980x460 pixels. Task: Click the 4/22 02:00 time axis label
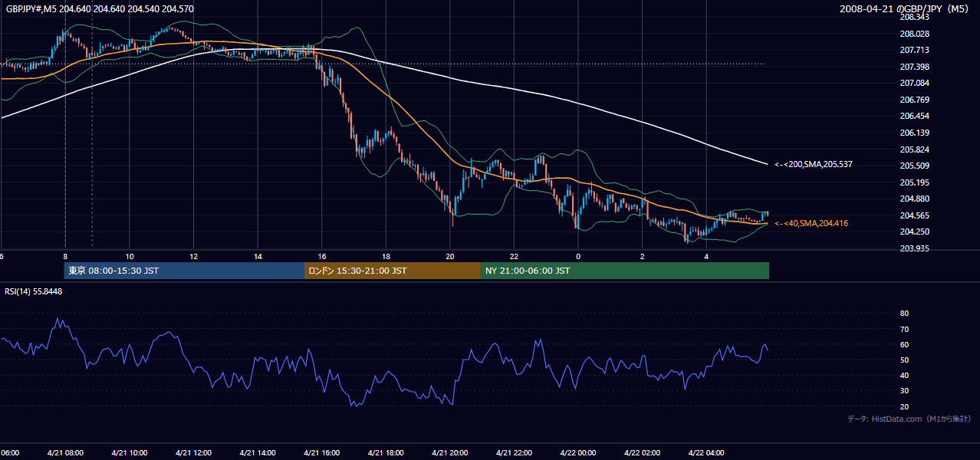point(642,452)
